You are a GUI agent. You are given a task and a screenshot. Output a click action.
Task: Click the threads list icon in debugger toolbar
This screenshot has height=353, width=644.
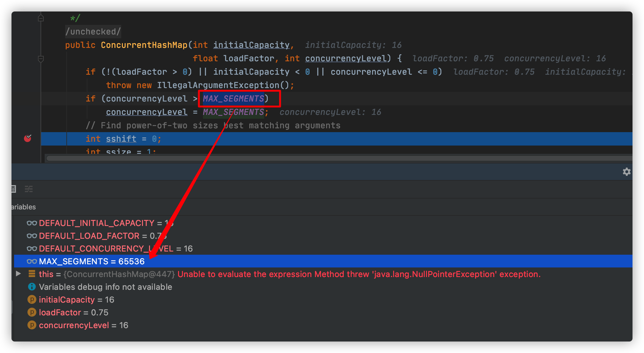coord(29,189)
